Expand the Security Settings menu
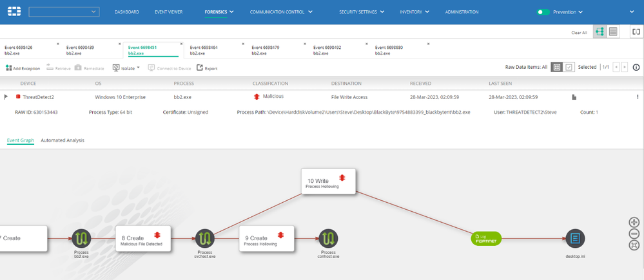Viewport: 644px width, 280px height. click(x=362, y=12)
